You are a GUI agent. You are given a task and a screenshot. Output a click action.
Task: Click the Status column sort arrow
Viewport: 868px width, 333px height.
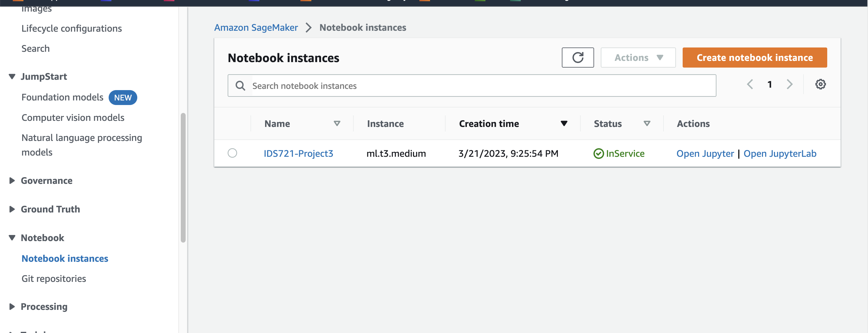point(647,124)
